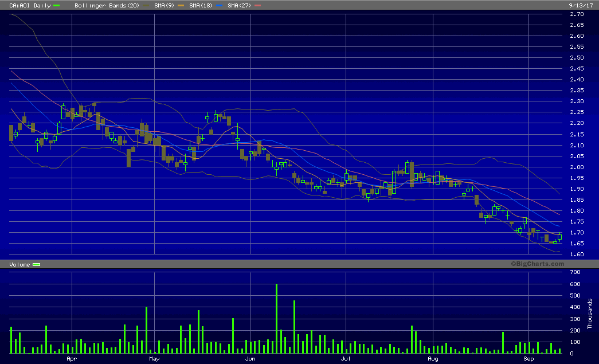Click the Jul month label on axis
599x364 pixels.
point(346,359)
